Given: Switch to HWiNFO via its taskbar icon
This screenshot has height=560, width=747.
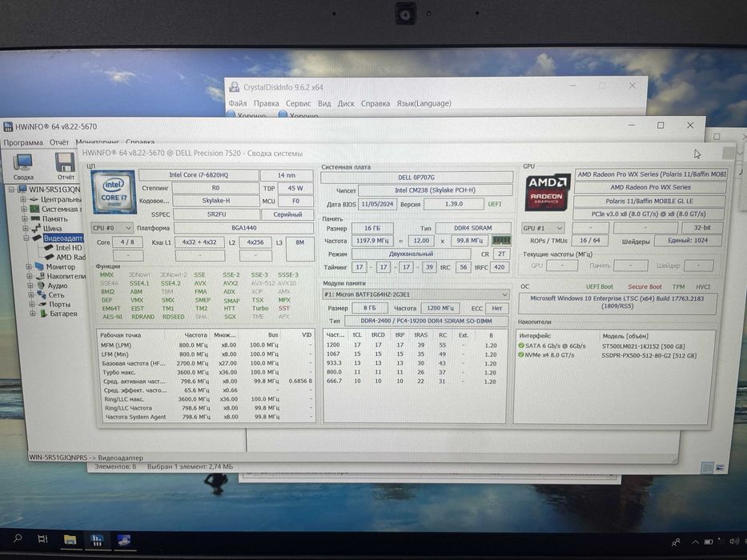Looking at the screenshot, I should pyautogui.click(x=97, y=540).
